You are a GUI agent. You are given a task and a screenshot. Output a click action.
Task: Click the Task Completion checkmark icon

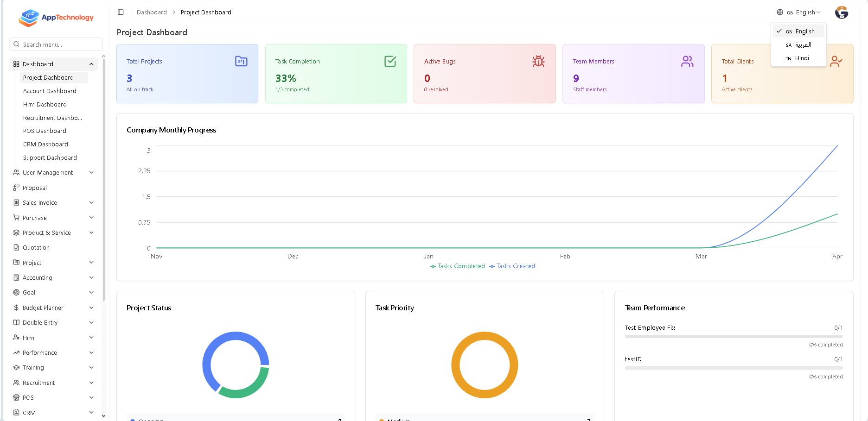(x=390, y=61)
